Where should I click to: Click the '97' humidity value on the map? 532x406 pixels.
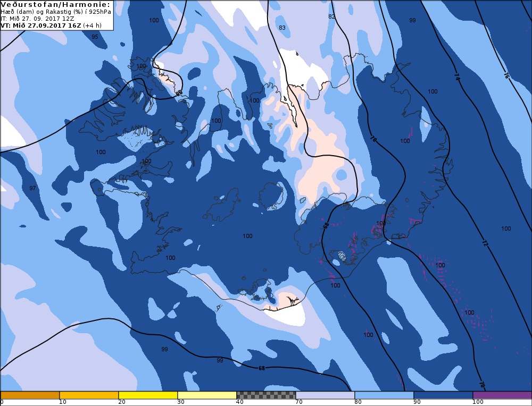[32, 188]
